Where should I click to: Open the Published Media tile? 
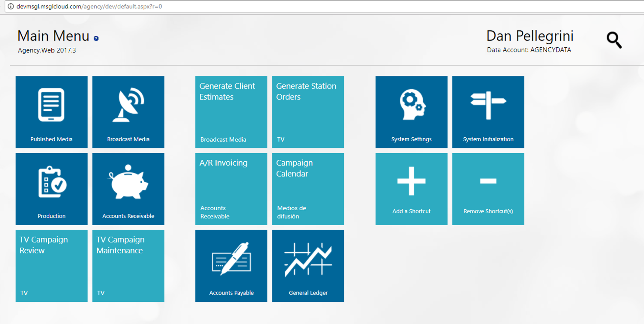[51, 112]
